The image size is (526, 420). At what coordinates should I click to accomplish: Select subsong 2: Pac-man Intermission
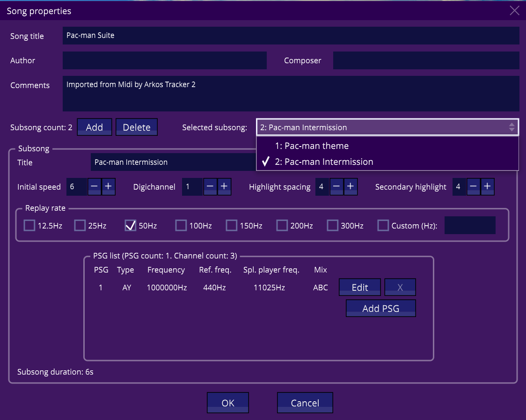click(387, 162)
